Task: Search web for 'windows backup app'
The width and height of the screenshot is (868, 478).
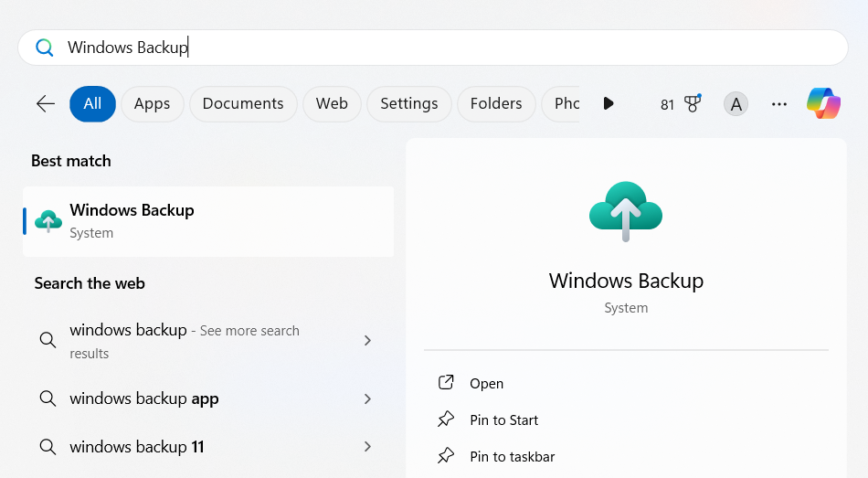Action: click(208, 398)
